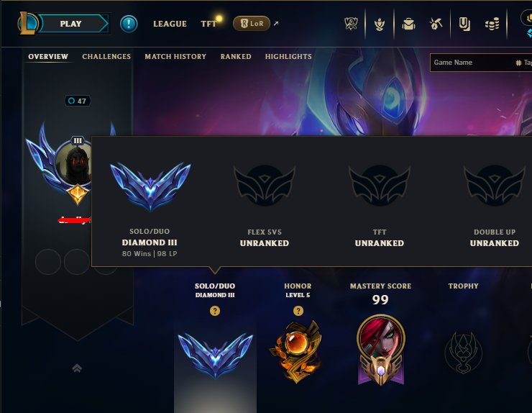Open the Profile laurel icon
532x413 pixels.
point(380,24)
